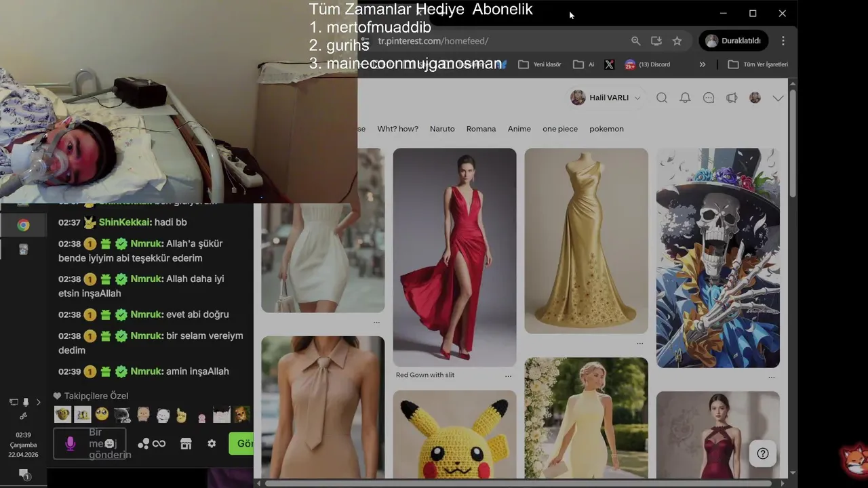Click the purple microphone icon in chat

(69, 444)
